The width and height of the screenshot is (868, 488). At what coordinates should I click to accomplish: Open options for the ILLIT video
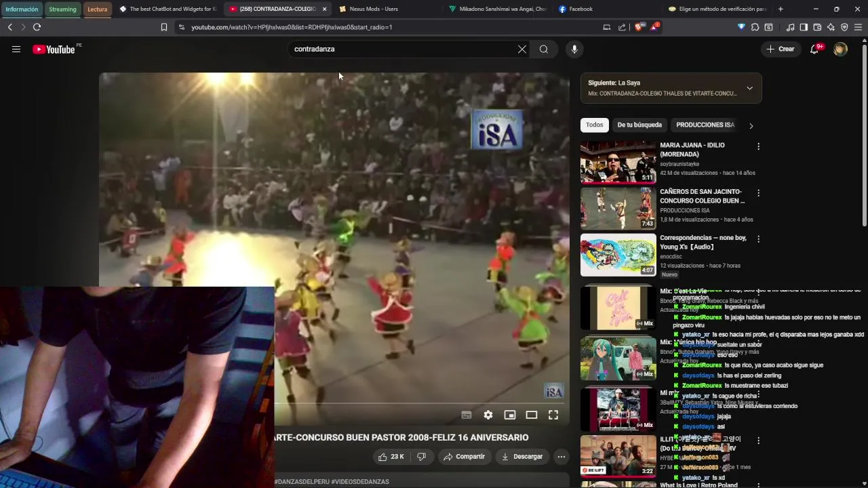pyautogui.click(x=758, y=441)
